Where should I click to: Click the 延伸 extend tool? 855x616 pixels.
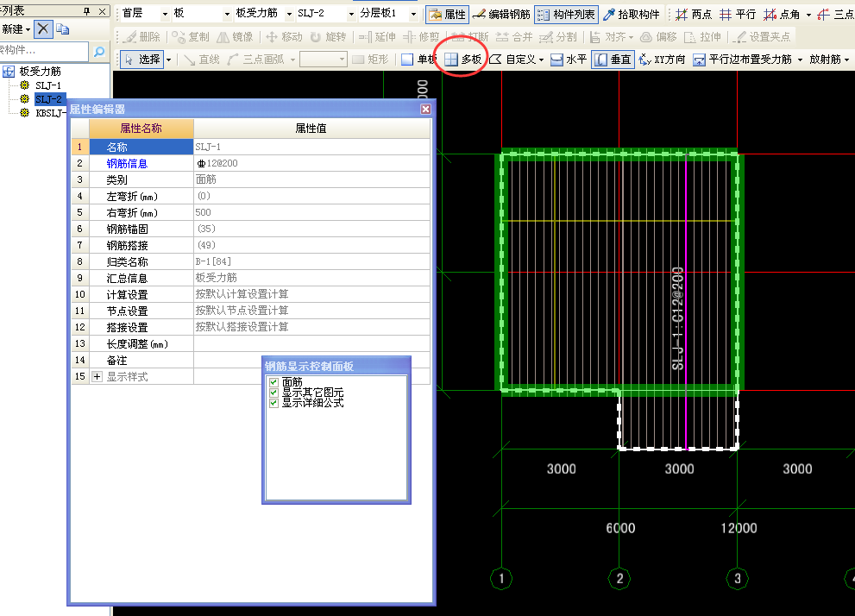tap(377, 36)
